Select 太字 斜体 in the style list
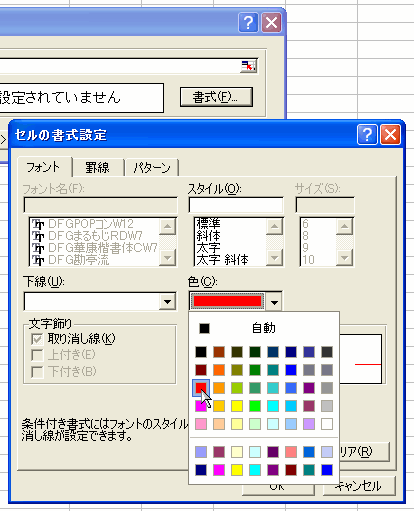 click(x=222, y=260)
